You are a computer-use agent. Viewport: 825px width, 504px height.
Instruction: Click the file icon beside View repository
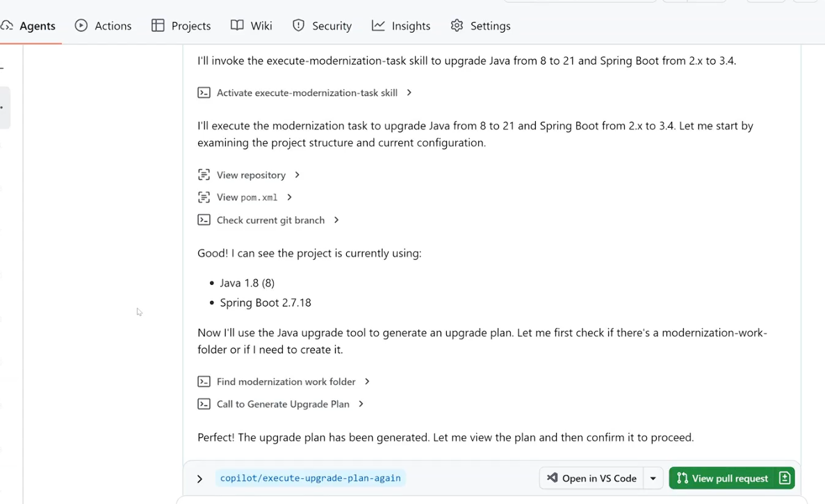click(x=204, y=175)
